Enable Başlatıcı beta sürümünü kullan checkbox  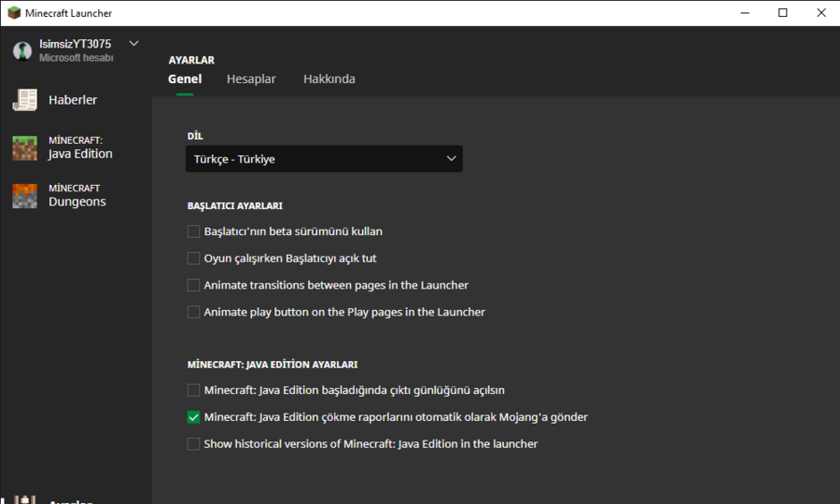pos(193,231)
